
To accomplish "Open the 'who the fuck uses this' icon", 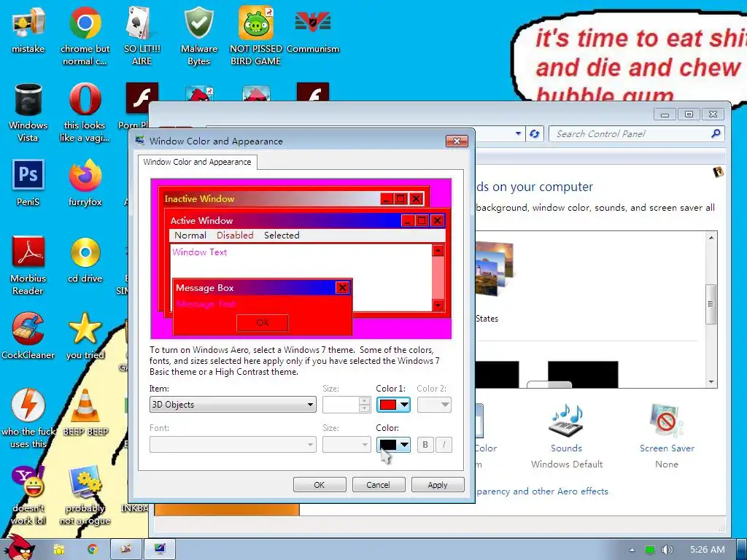I will coord(28,405).
